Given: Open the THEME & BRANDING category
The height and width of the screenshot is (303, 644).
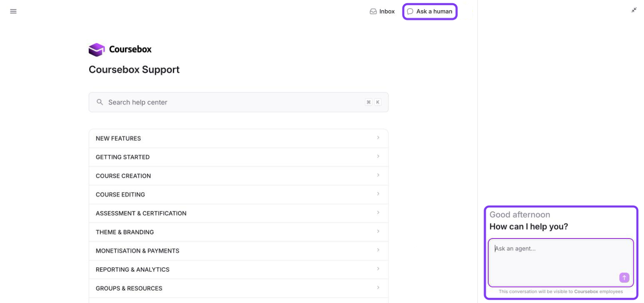Looking at the screenshot, I should click(x=239, y=232).
